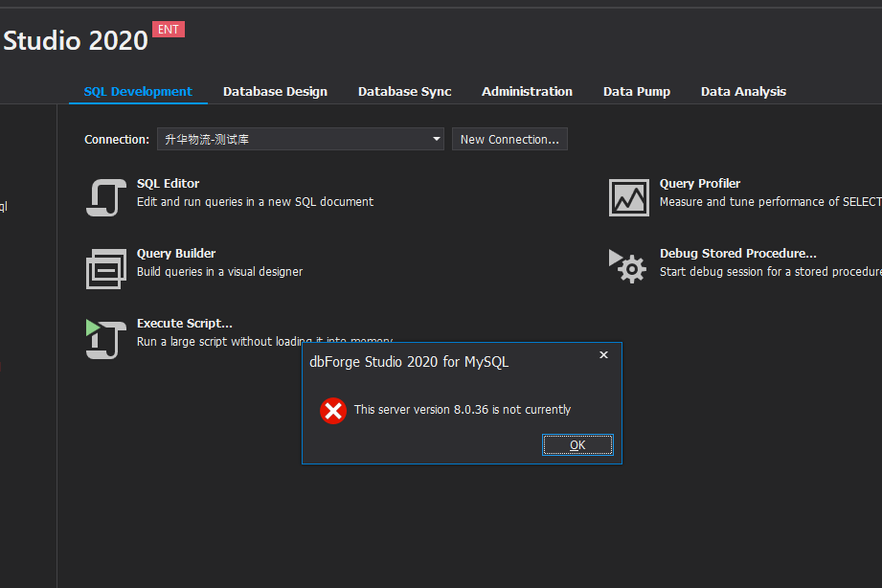Image resolution: width=882 pixels, height=588 pixels.
Task: Click 'Start debug session' description text
Action: [x=771, y=271]
